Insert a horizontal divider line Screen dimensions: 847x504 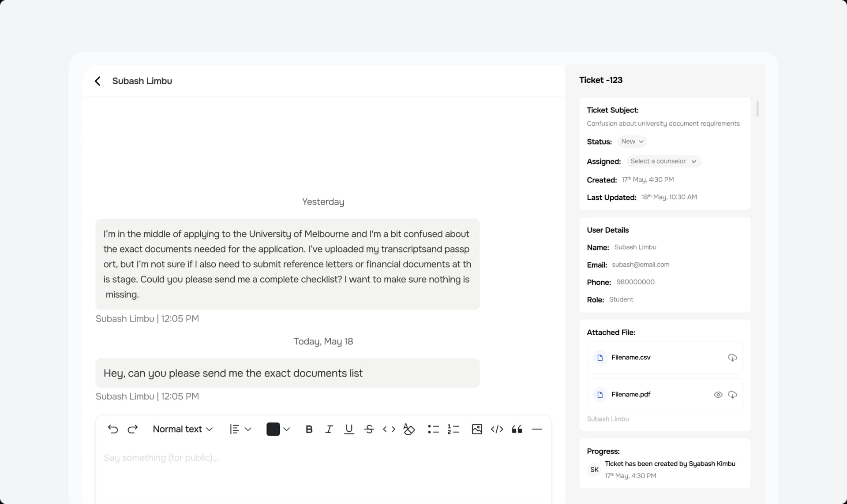tap(537, 429)
